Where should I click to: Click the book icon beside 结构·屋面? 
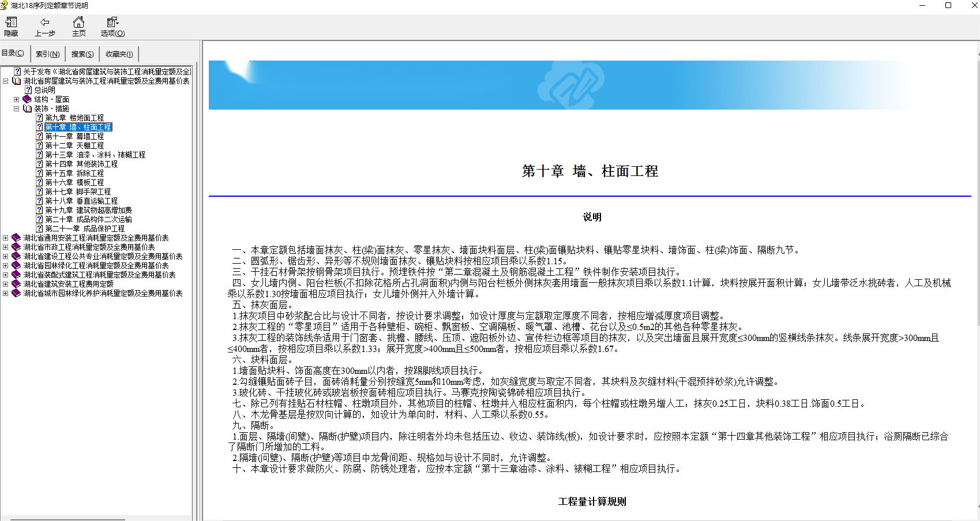coord(27,99)
